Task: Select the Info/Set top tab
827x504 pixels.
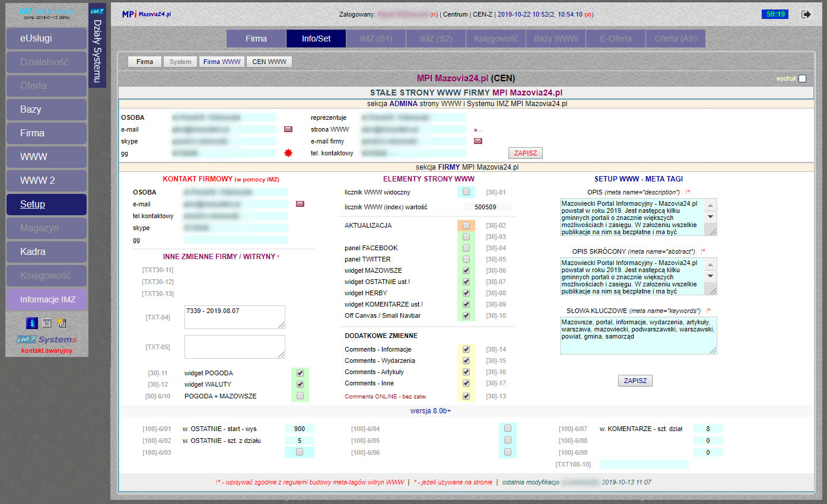Action: pos(316,39)
